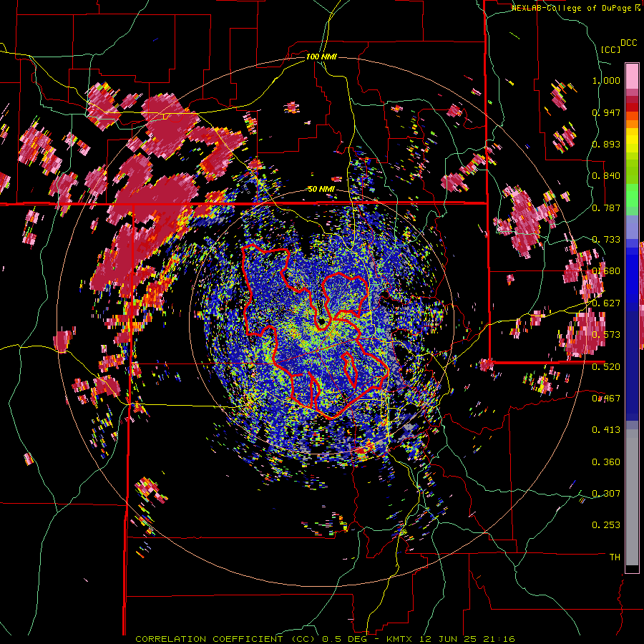Click the 0.413 scale value

tap(606, 430)
